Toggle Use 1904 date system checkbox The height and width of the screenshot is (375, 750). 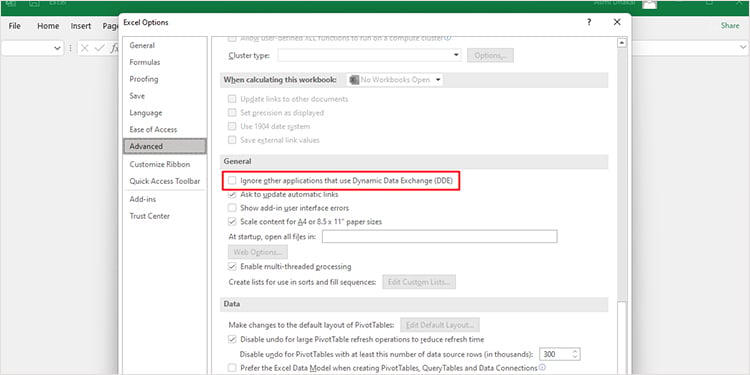click(232, 127)
